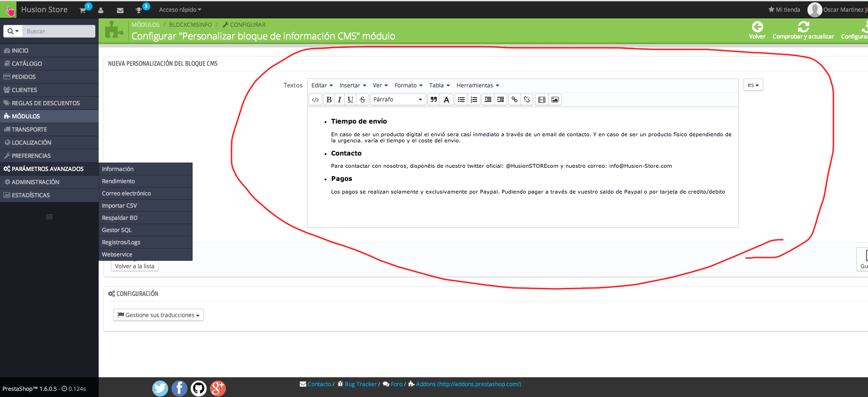Open PREFERENCIAS in sidebar
Image resolution: width=868 pixels, height=397 pixels.
49,156
